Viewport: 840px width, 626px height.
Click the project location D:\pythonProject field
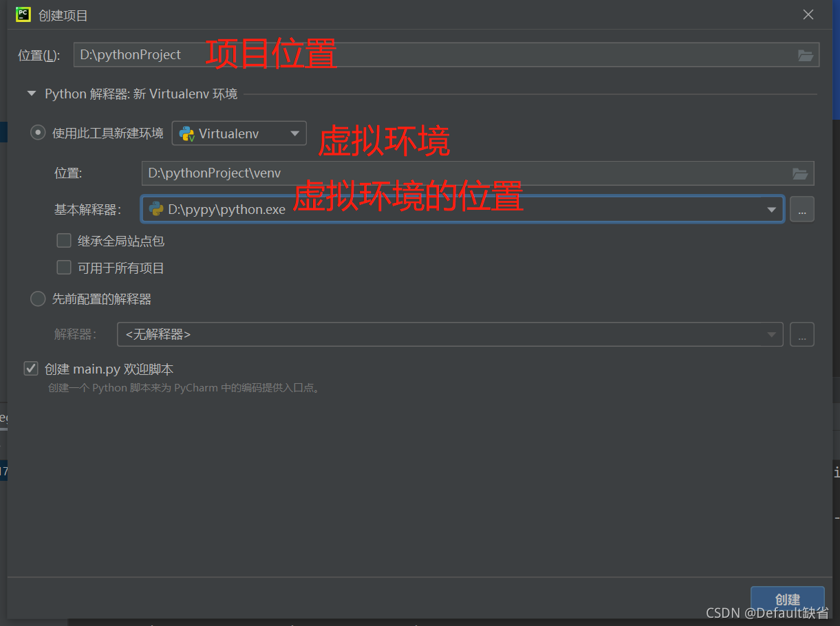coord(446,55)
